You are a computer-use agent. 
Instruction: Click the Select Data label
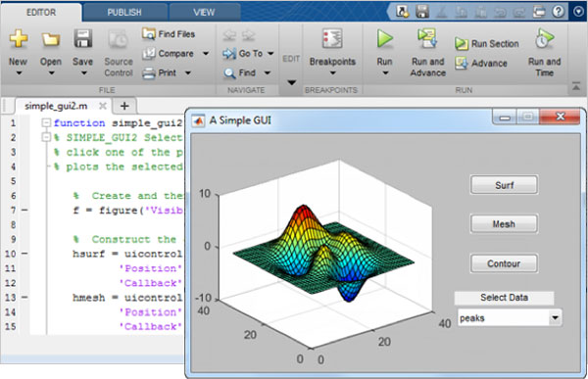(504, 298)
